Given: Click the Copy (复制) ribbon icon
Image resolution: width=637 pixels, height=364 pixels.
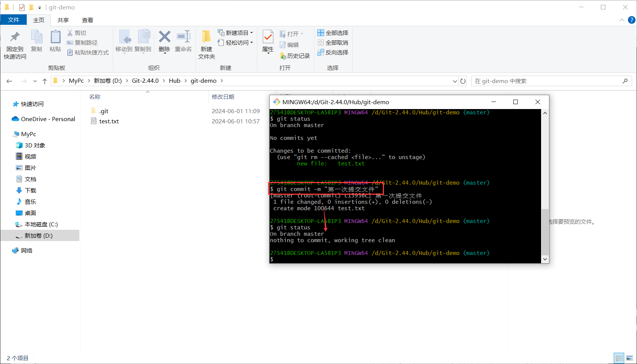Looking at the screenshot, I should (x=36, y=37).
